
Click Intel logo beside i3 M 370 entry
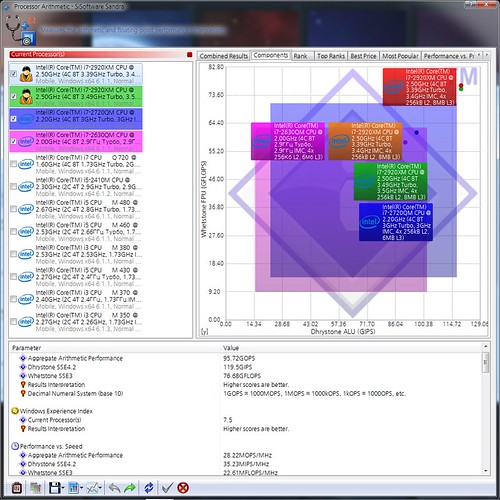point(26,299)
